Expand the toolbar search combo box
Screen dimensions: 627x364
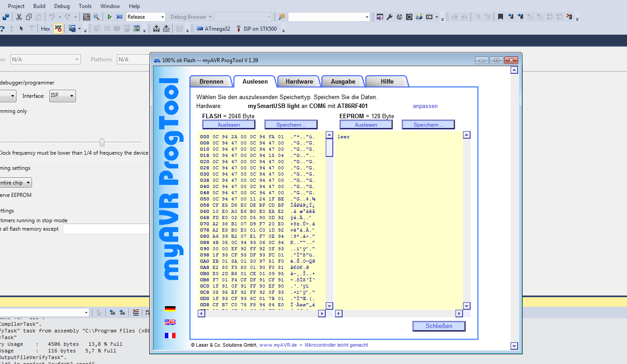367,17
